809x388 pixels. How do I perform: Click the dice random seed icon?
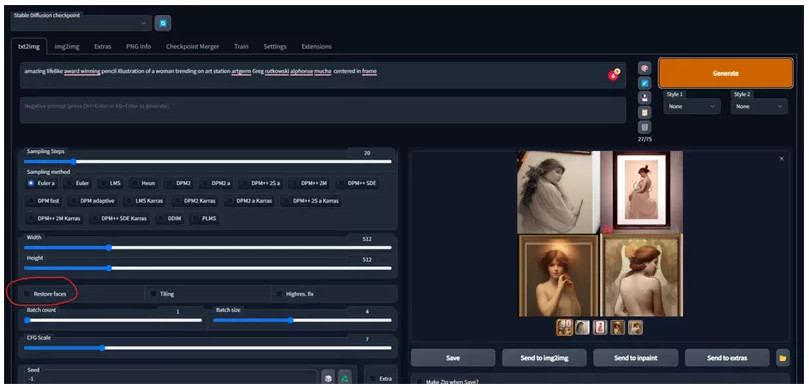pyautogui.click(x=328, y=378)
